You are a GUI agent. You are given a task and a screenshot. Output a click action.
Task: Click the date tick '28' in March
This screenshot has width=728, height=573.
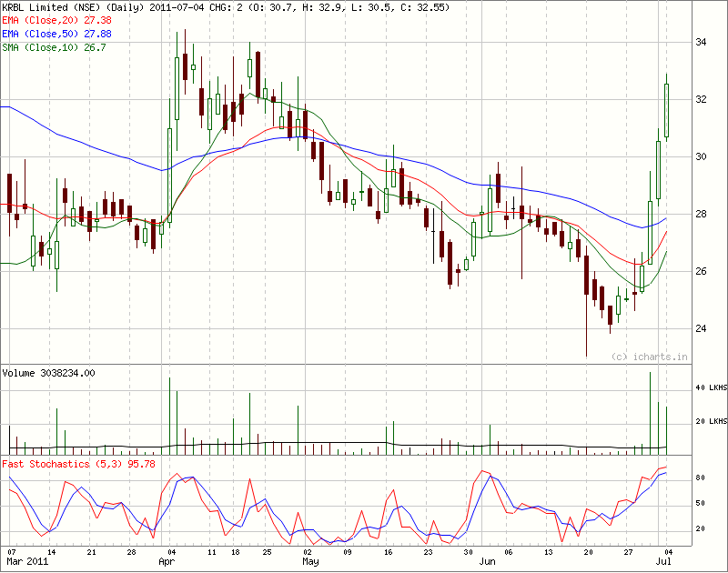point(131,552)
